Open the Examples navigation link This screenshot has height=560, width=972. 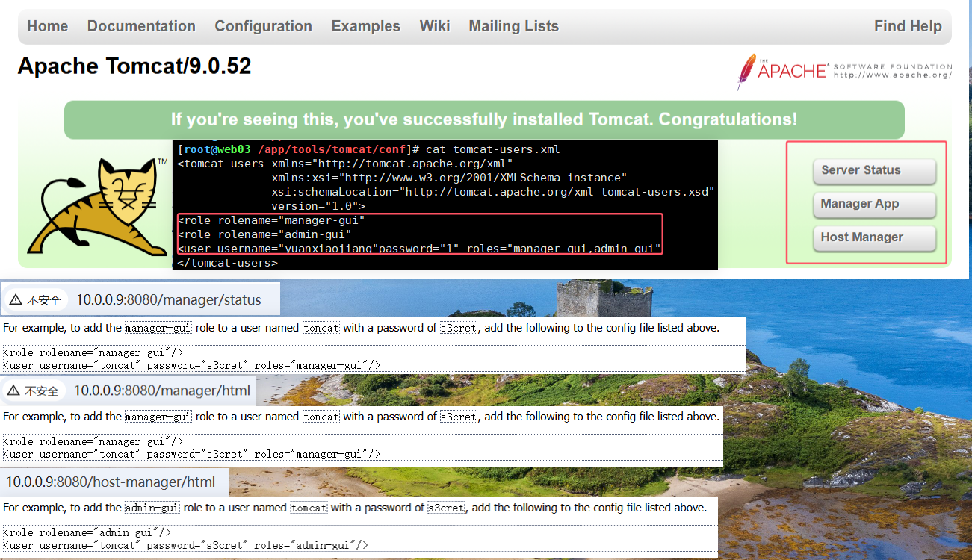(x=366, y=26)
